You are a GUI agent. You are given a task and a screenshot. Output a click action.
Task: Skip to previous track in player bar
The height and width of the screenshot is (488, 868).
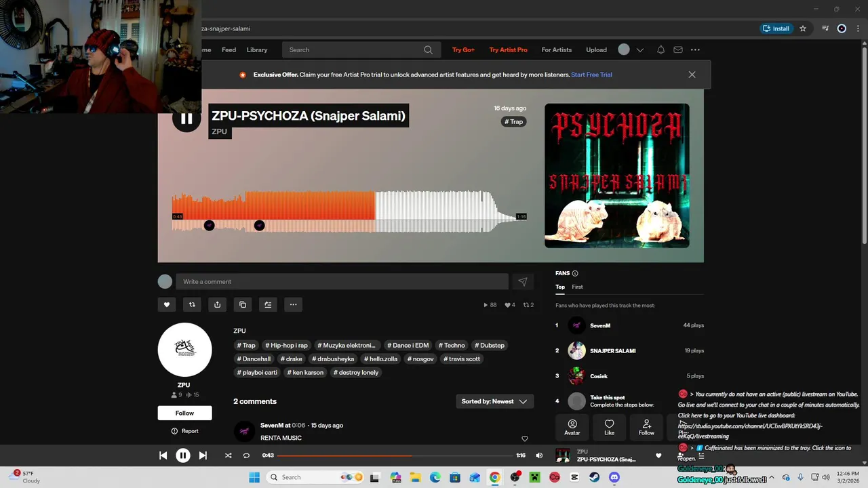(163, 455)
